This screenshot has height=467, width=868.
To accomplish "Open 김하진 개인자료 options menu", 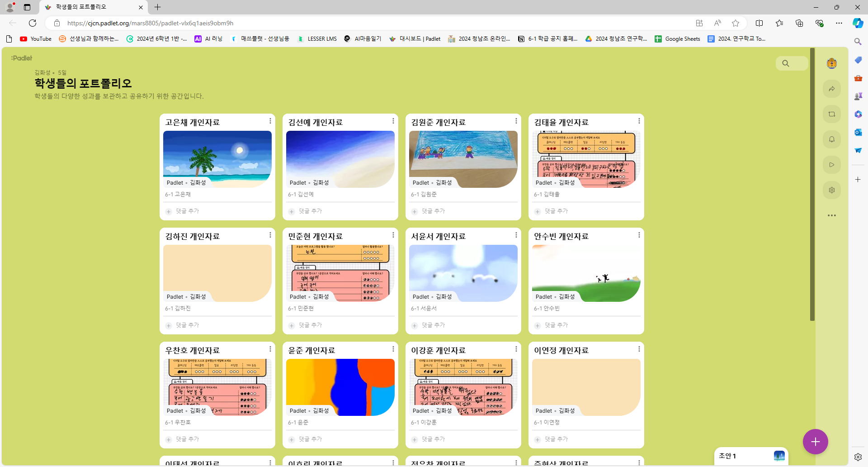I will (270, 235).
